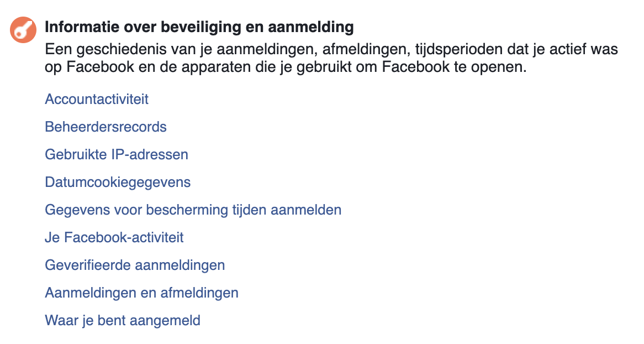Open login protection data page
The height and width of the screenshot is (344, 644).
193,210
